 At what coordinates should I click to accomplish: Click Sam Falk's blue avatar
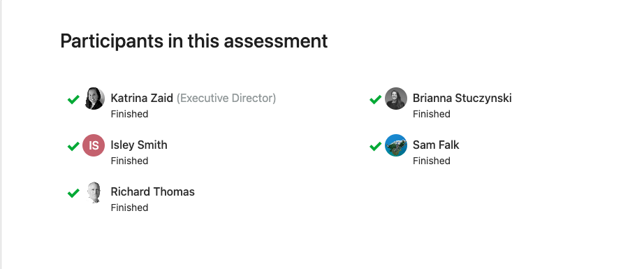pos(396,145)
